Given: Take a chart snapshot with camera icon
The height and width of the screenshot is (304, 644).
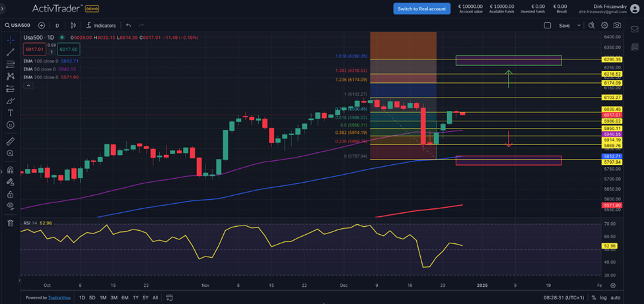Looking at the screenshot, I should tap(617, 25).
